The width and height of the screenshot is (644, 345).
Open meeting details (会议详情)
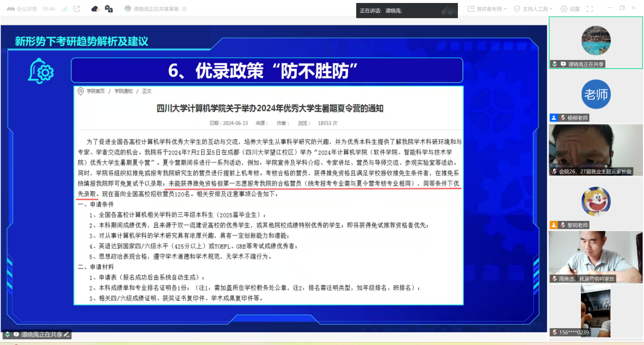click(x=22, y=9)
